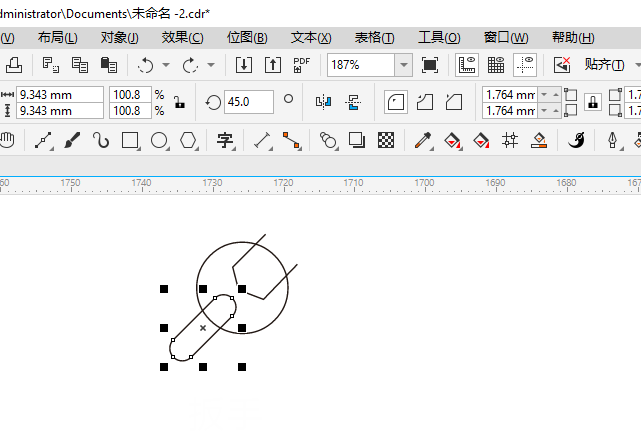Click the Export icon with the up arrow
Screen dimensions: 641x437
tap(273, 65)
